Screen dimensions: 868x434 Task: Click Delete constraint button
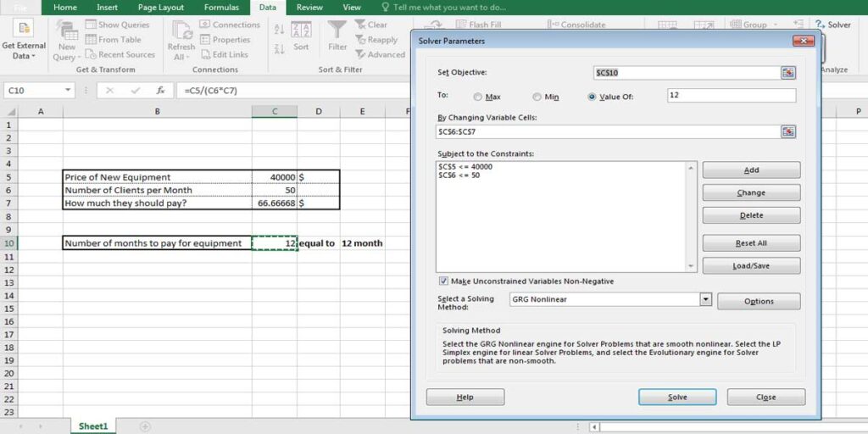751,215
